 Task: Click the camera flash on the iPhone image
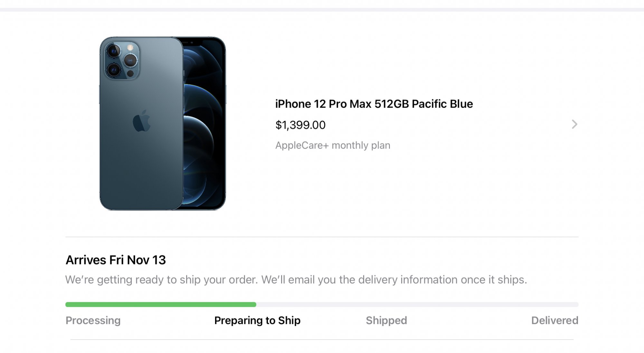pyautogui.click(x=130, y=48)
